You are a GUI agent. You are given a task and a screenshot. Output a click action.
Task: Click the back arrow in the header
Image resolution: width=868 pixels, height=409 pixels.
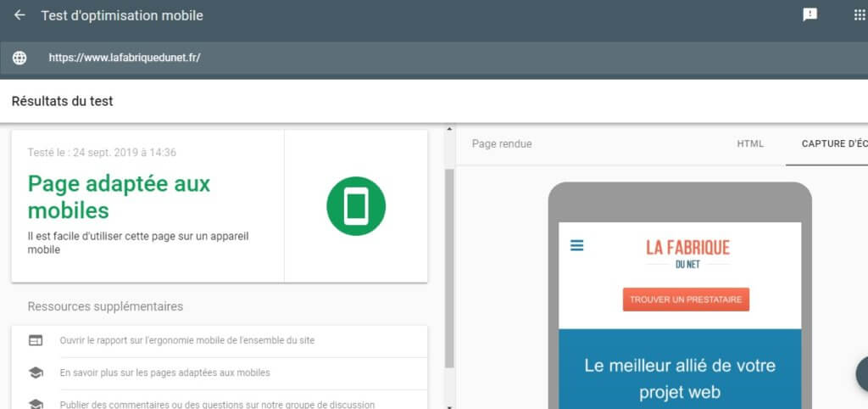click(19, 15)
